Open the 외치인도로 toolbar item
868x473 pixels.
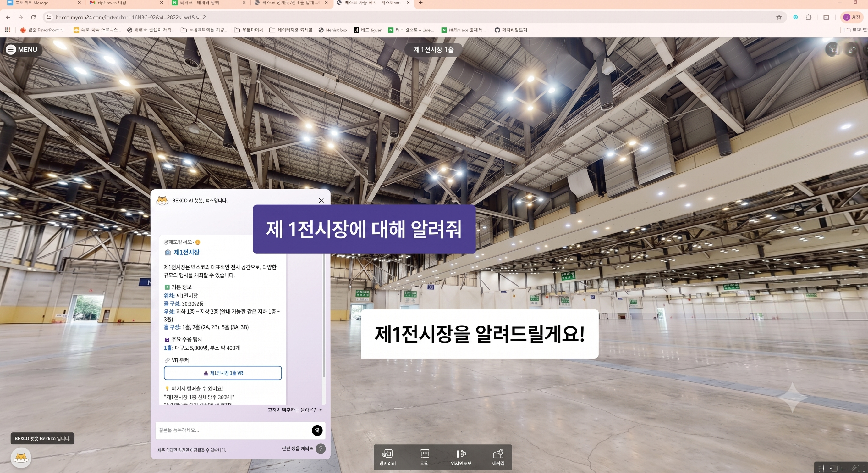tap(461, 457)
